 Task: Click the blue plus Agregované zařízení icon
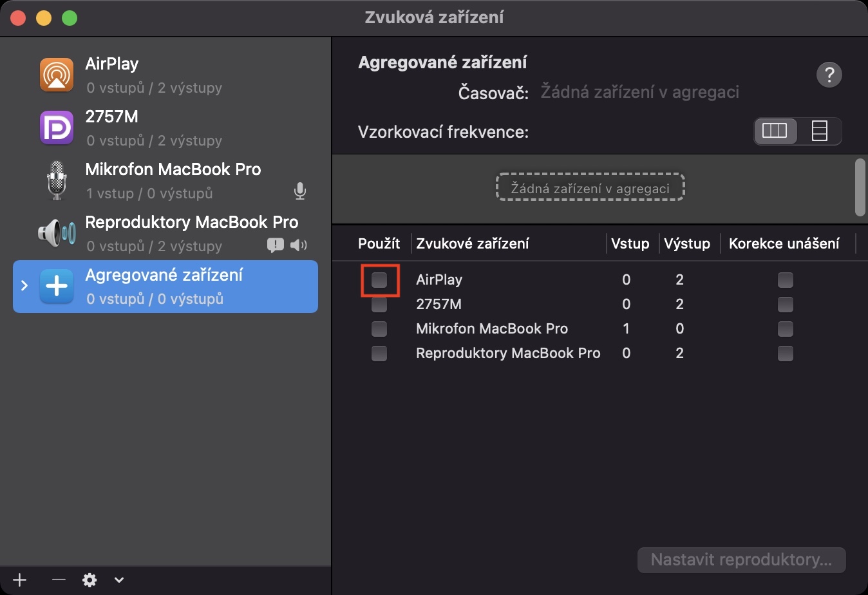coord(57,287)
